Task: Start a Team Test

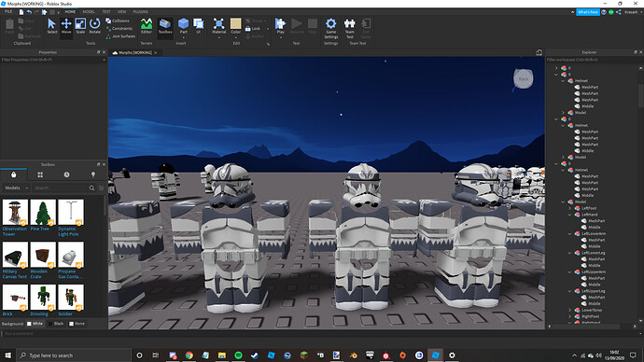Action: click(x=349, y=28)
